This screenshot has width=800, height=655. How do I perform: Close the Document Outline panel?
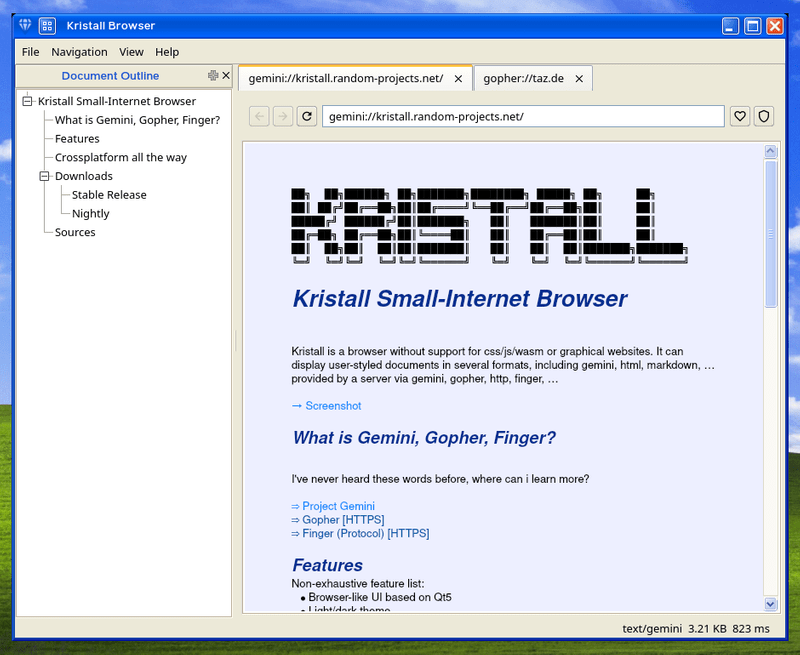pos(226,75)
